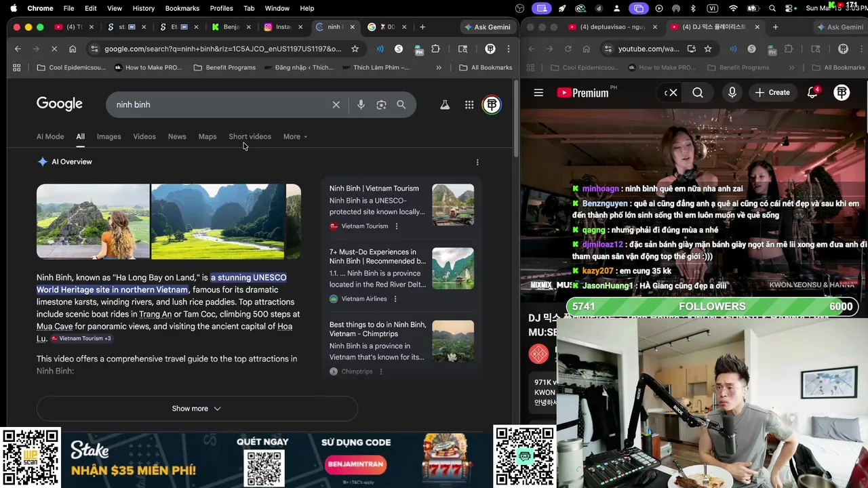
Task: Bookmark the Google search page star
Action: (x=355, y=49)
